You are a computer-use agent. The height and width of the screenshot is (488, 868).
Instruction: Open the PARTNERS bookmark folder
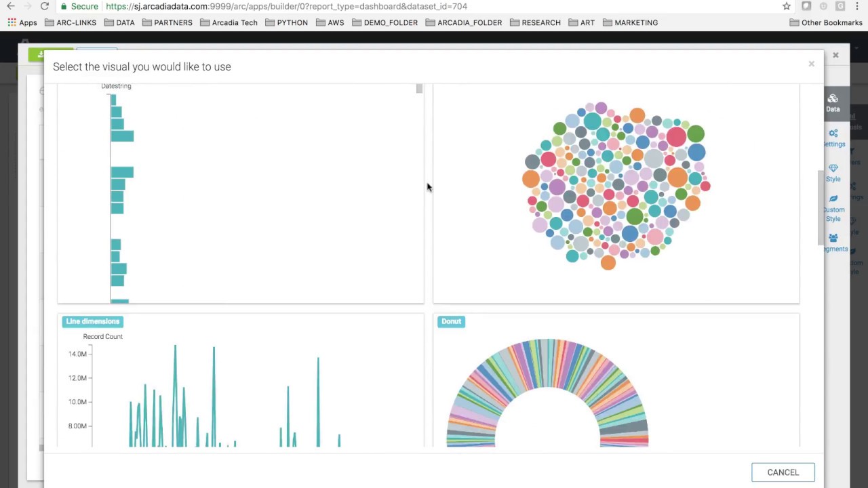(x=167, y=22)
